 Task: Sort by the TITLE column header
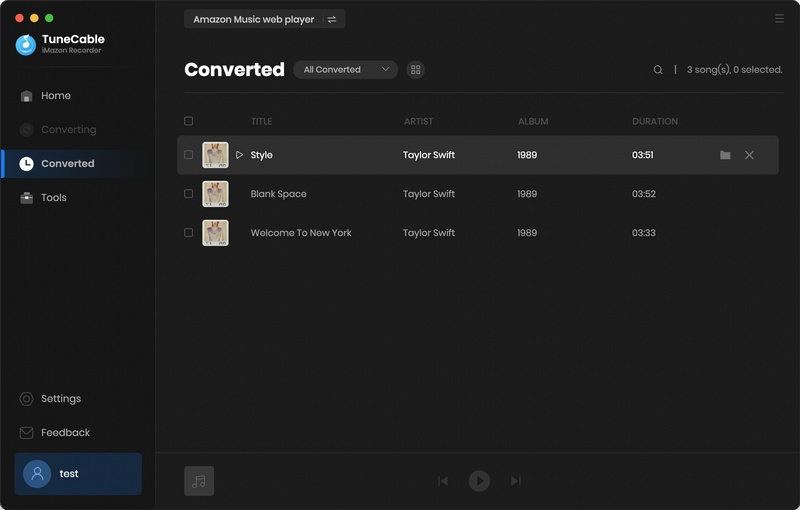click(x=261, y=121)
